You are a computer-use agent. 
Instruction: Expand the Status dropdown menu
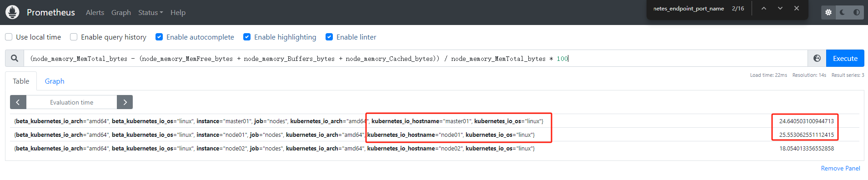(x=151, y=12)
